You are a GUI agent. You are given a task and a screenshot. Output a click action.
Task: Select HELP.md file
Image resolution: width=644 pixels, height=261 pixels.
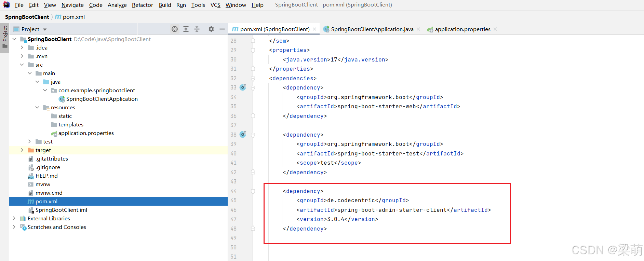click(x=43, y=176)
